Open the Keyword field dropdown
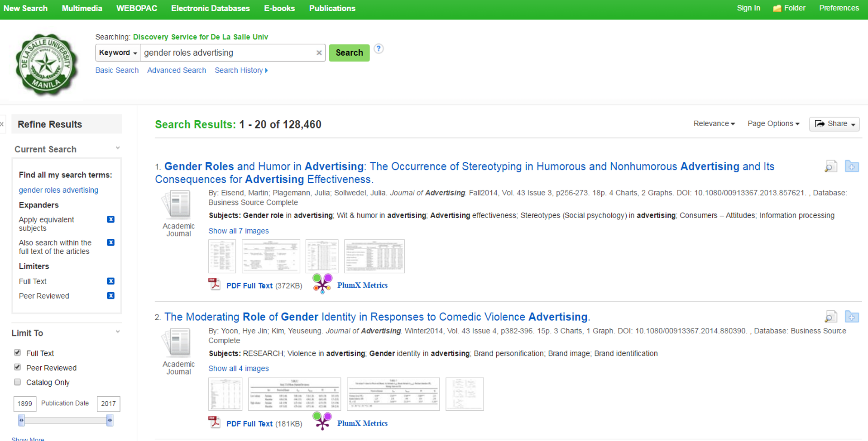This screenshot has height=441, width=868. 118,53
